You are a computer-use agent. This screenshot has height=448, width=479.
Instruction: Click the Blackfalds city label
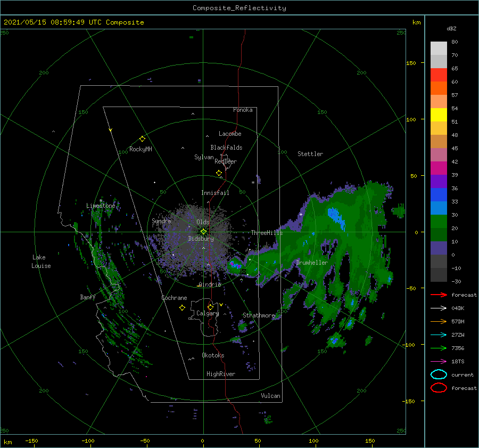226,148
